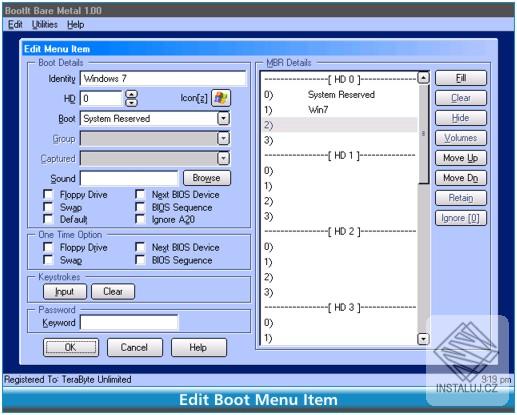517x415 pixels.
Task: Click the HD number field
Action: [101, 98]
